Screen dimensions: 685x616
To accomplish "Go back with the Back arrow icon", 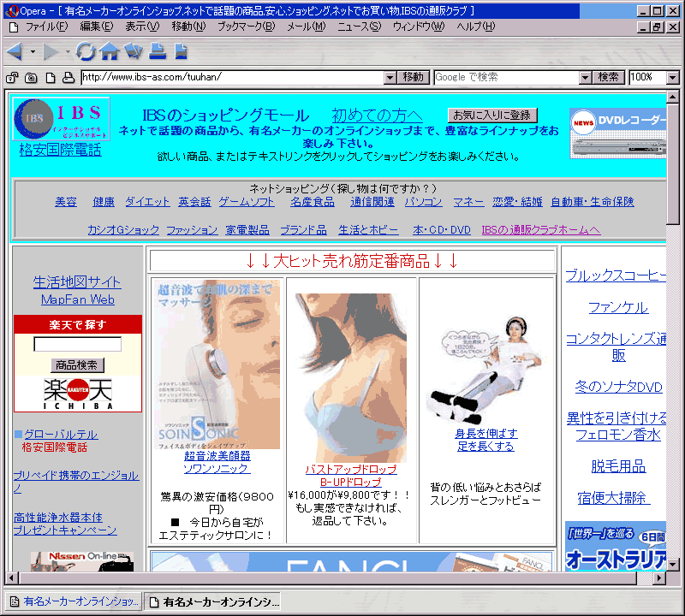I will click(x=15, y=51).
